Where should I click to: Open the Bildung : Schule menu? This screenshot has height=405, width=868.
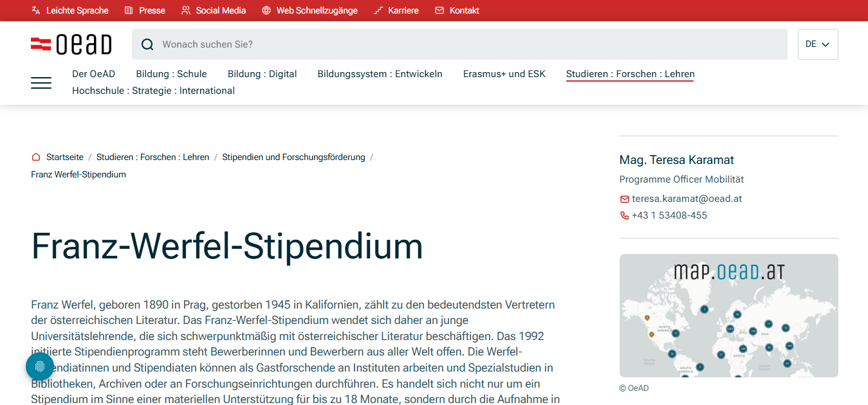[x=171, y=74]
